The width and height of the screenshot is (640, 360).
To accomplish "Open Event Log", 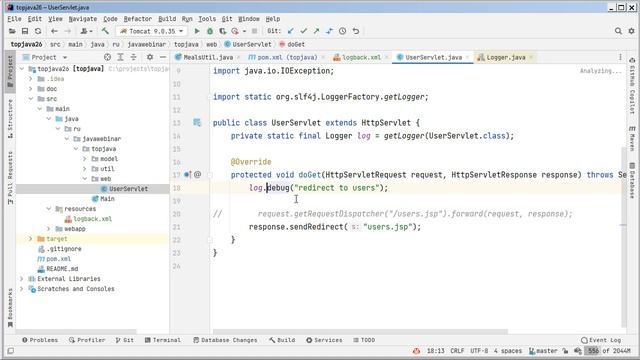I will (x=601, y=340).
